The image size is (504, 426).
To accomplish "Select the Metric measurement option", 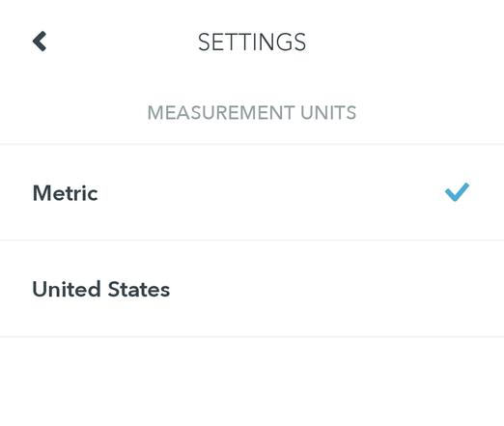I will (x=252, y=192).
